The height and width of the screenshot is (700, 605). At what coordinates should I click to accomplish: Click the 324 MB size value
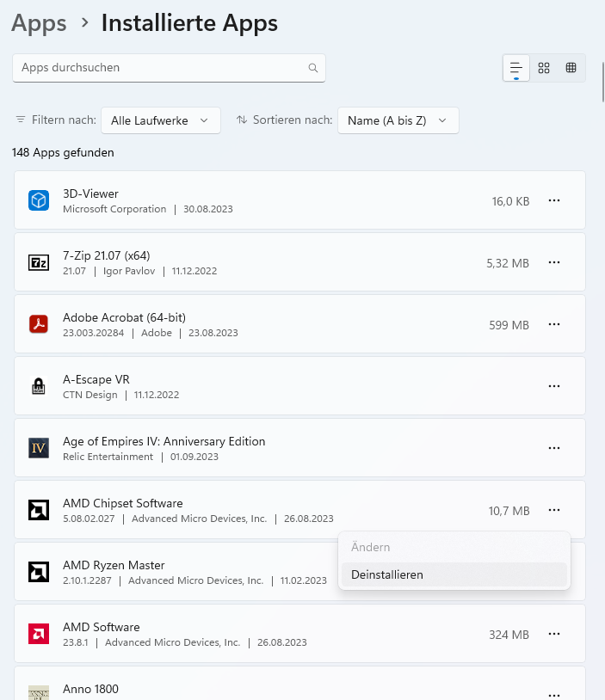pos(509,635)
